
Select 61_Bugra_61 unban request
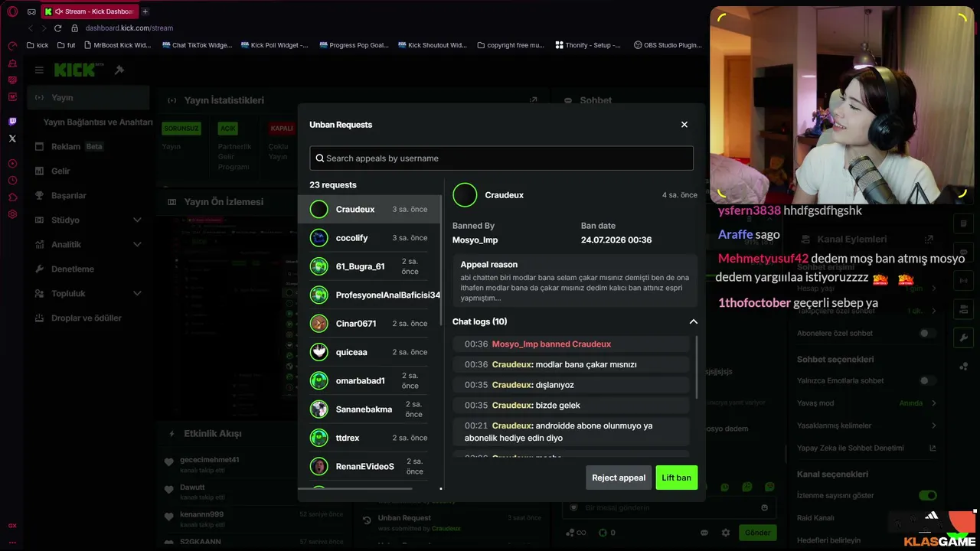click(370, 266)
